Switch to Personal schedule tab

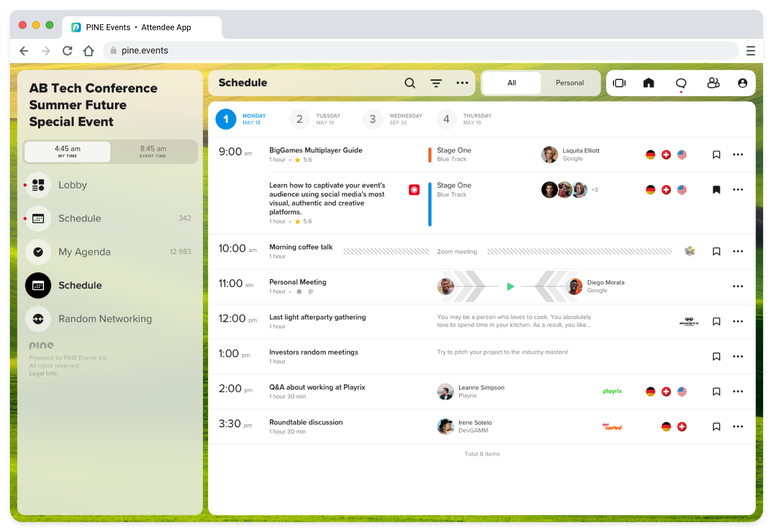pyautogui.click(x=569, y=83)
